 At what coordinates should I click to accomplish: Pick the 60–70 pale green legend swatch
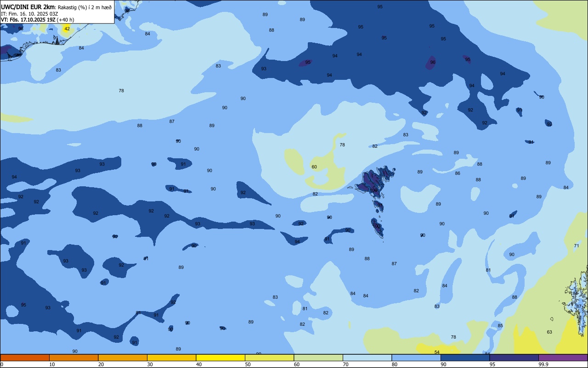[x=318, y=357]
